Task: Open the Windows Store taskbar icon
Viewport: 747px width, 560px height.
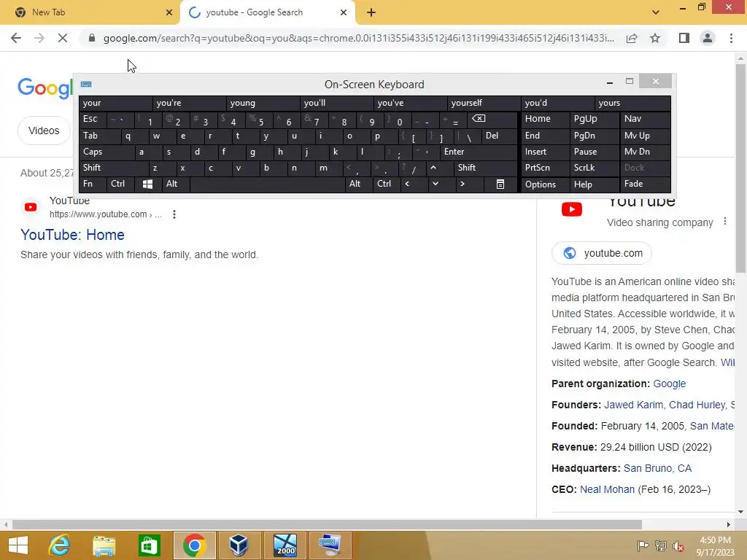Action: (x=149, y=545)
